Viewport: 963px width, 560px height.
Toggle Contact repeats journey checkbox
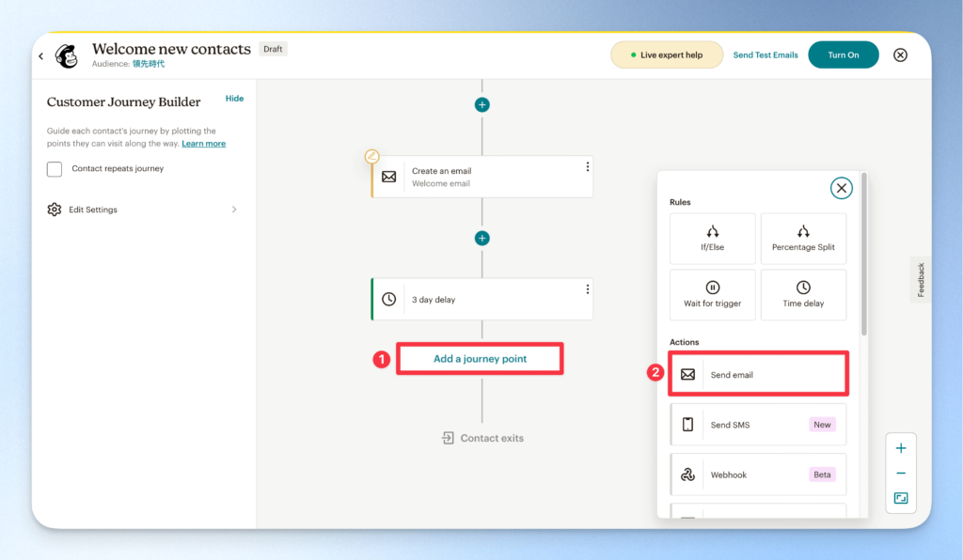[55, 169]
